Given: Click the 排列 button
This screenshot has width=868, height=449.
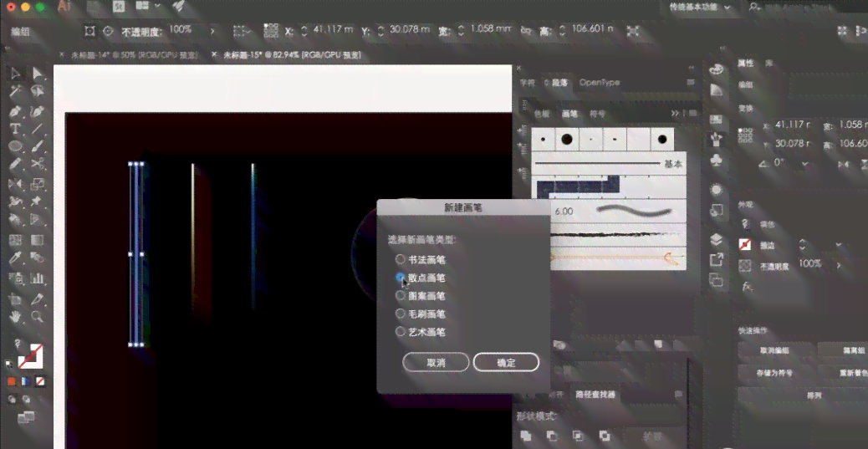Looking at the screenshot, I should pos(814,395).
